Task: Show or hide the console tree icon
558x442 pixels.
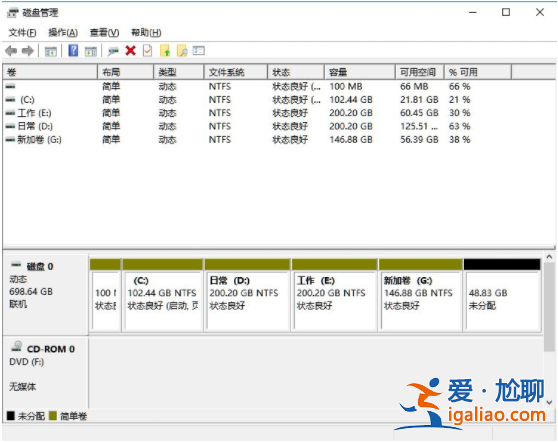Action: tap(51, 52)
